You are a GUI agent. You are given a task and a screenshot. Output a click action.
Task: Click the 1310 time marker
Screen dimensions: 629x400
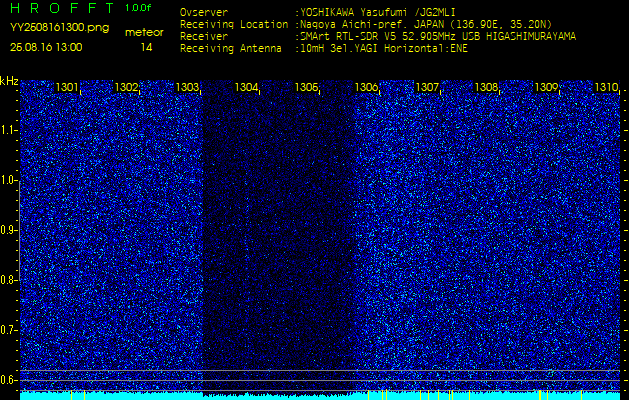coord(606,87)
